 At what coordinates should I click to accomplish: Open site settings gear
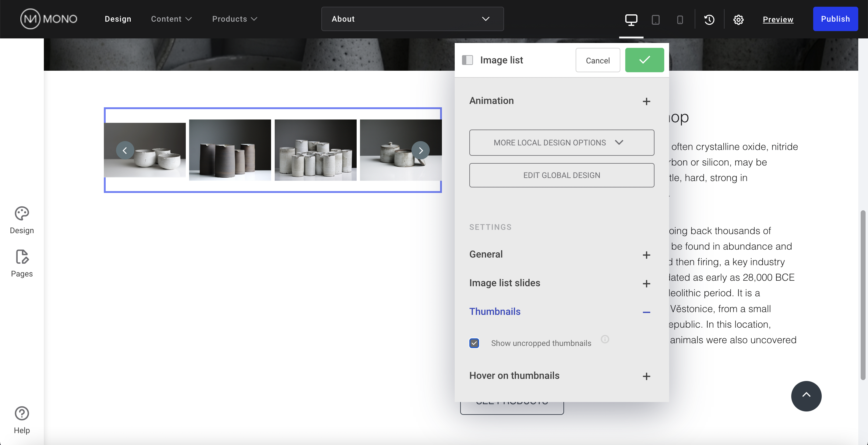[x=738, y=19]
